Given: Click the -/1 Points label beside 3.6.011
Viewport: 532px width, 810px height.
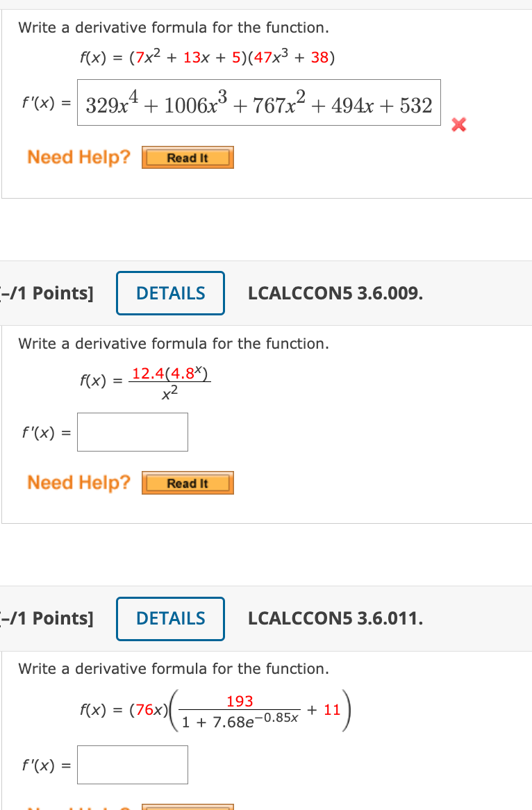Looking at the screenshot, I should 47,618.
